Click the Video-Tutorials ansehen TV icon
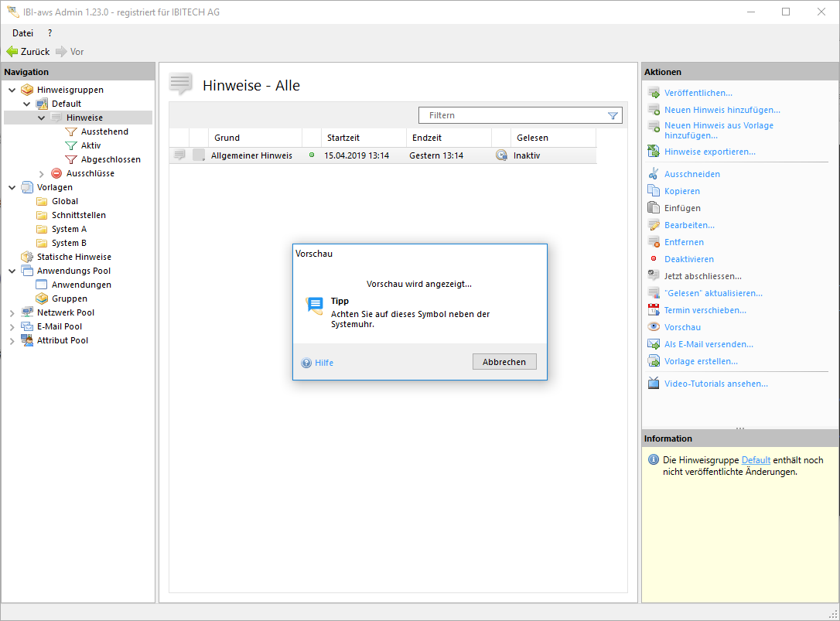Viewport: 840px width, 621px height. pos(654,384)
